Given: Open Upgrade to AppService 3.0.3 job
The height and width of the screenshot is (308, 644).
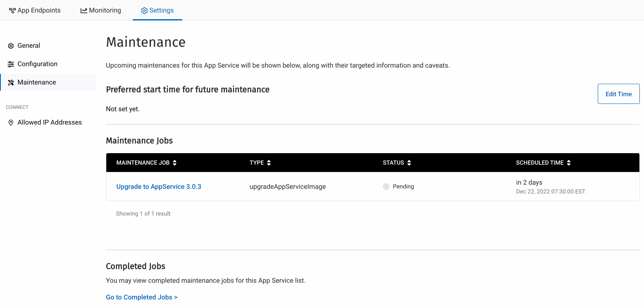Looking at the screenshot, I should pos(159,187).
